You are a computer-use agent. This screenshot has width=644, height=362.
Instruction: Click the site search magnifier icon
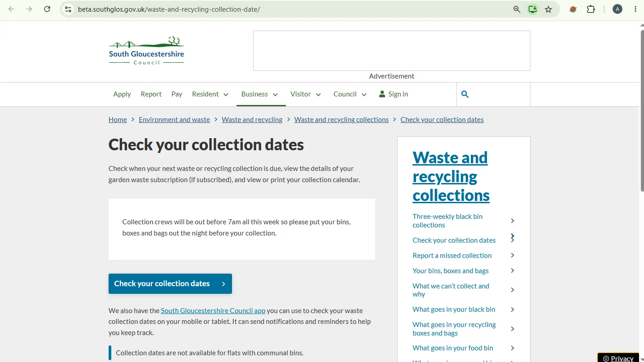click(465, 94)
